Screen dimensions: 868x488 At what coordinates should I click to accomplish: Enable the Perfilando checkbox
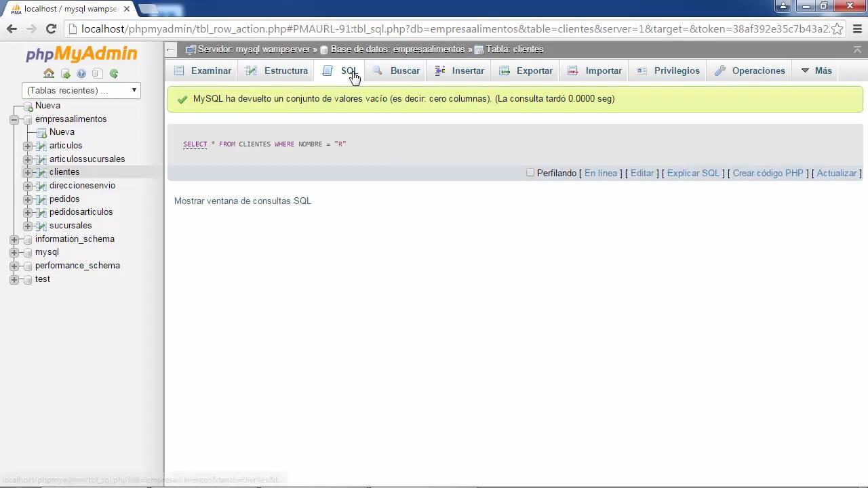click(530, 173)
